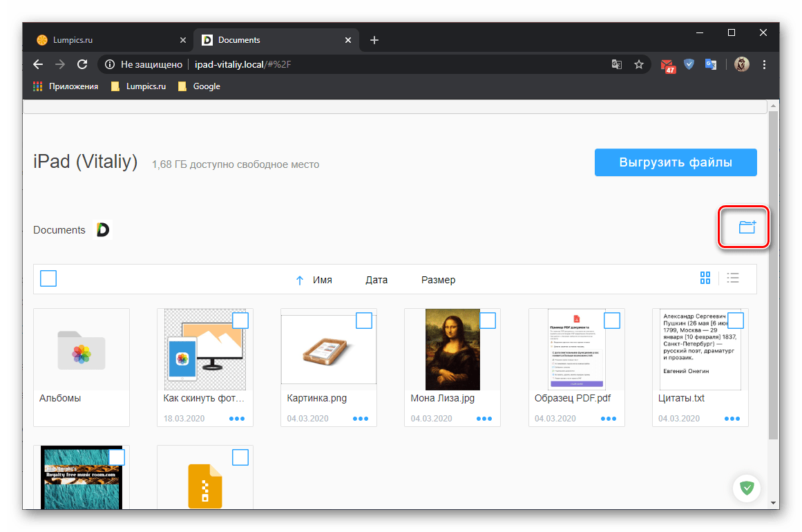
Task: Click the Documents app logo icon
Action: pos(103,230)
